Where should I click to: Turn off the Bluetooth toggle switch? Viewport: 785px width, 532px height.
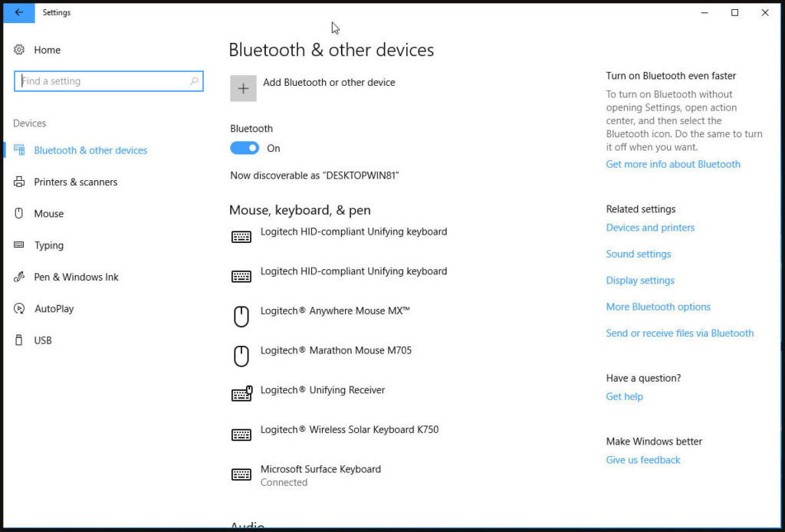coord(245,148)
